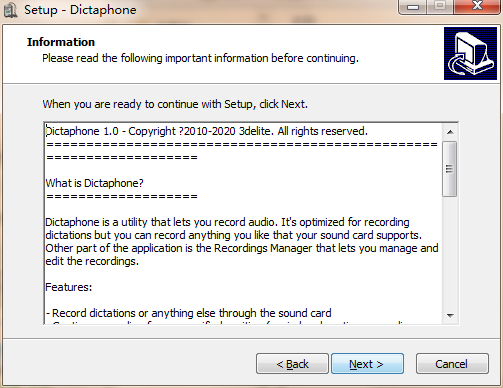
Task: Click the 'Setup - Dictaphone' title bar text
Action: pos(80,10)
